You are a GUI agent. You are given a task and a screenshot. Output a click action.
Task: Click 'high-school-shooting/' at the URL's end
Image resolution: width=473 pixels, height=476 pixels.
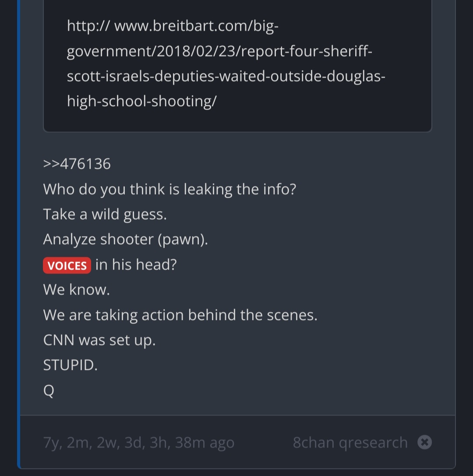coord(142,101)
